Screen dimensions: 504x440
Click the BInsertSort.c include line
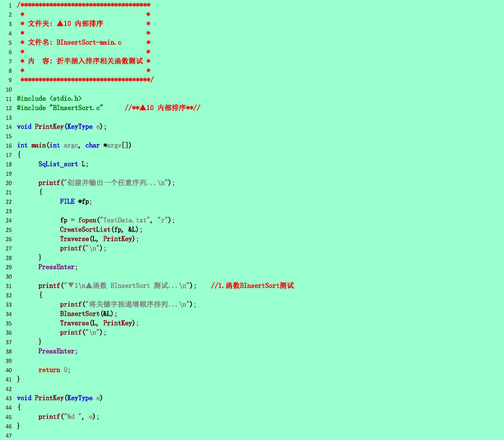(60, 108)
